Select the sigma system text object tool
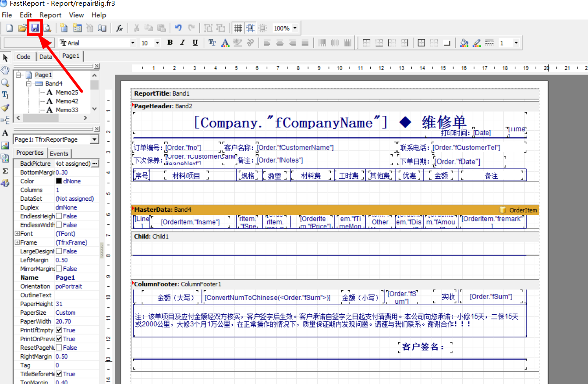The height and width of the screenshot is (384, 588). (x=5, y=171)
